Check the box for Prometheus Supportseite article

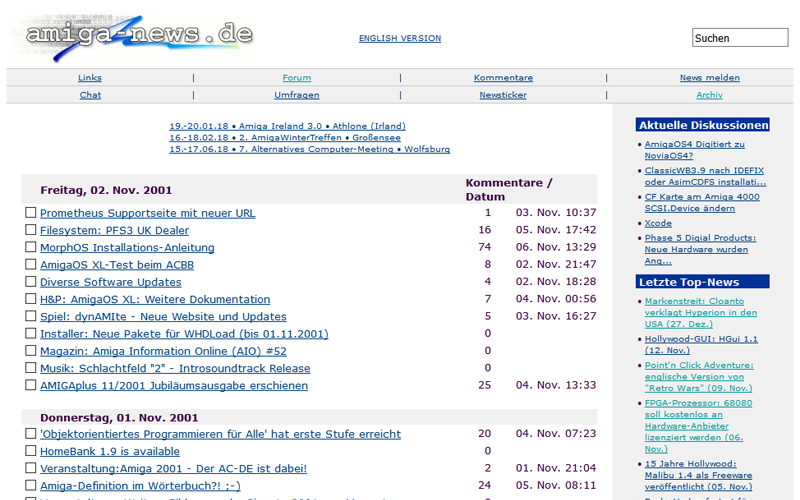(30, 213)
